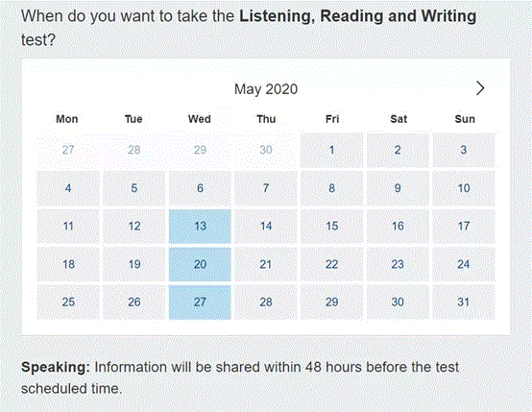Choose Thursday May 14

[266, 226]
